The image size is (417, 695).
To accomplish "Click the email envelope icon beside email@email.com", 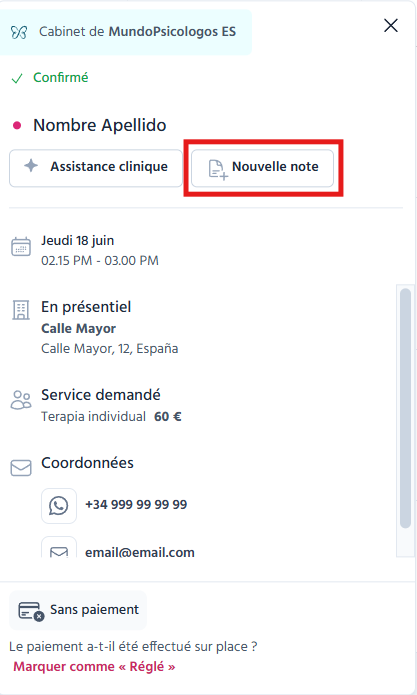I will point(59,550).
